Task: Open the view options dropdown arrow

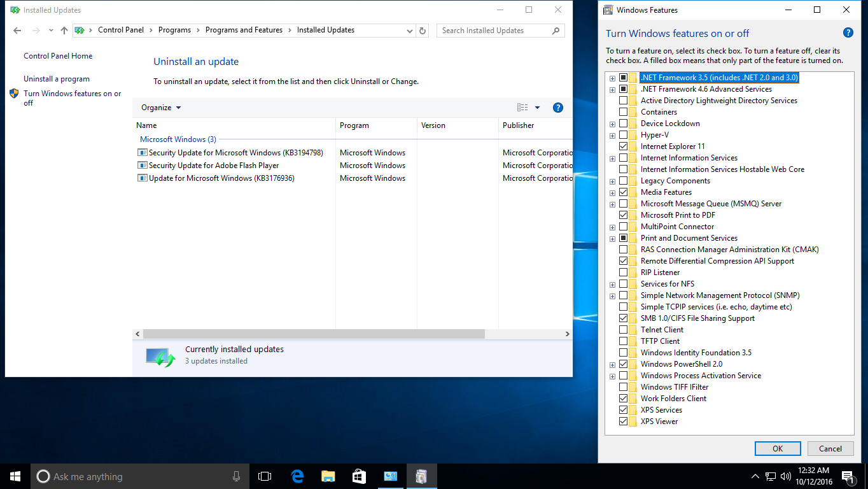Action: (x=537, y=108)
